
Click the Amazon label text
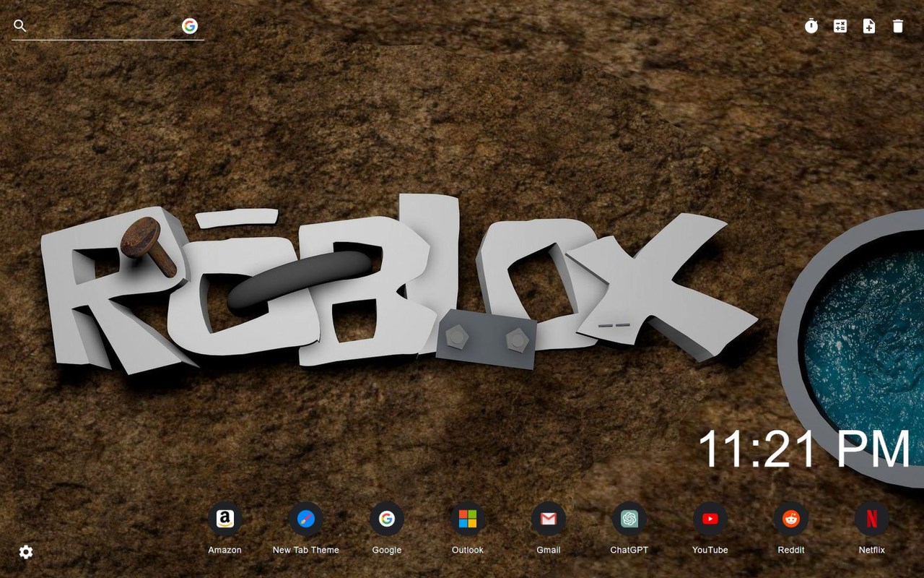(225, 550)
